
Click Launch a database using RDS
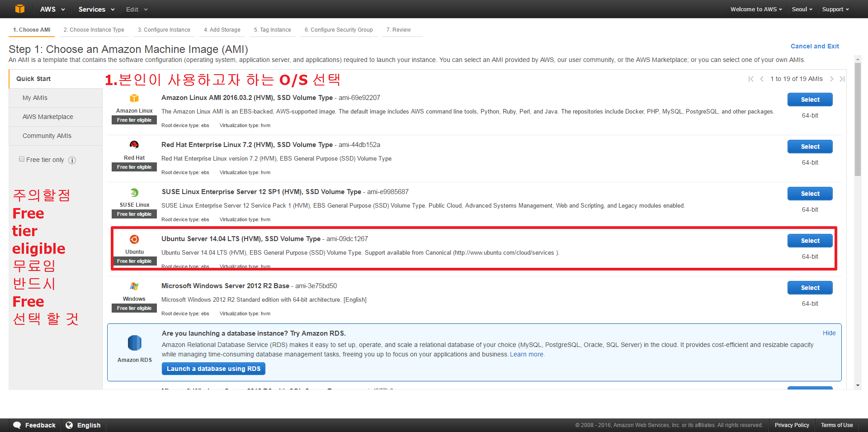coord(213,369)
